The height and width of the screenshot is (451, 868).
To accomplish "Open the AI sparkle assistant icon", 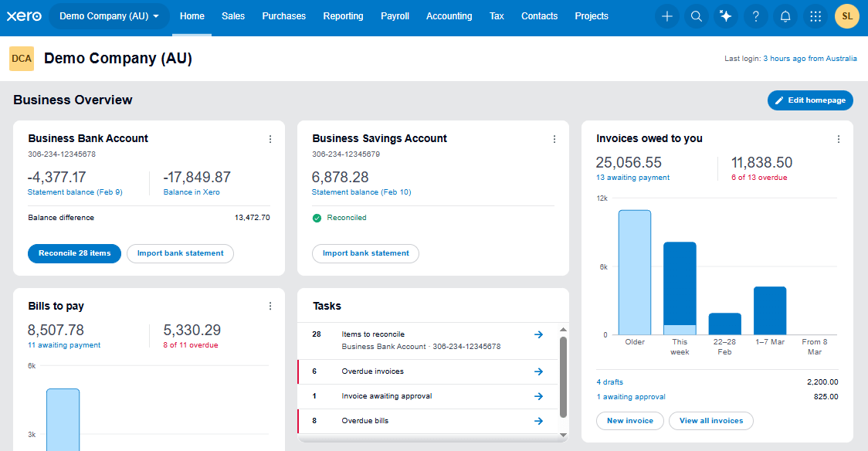I will pos(726,16).
